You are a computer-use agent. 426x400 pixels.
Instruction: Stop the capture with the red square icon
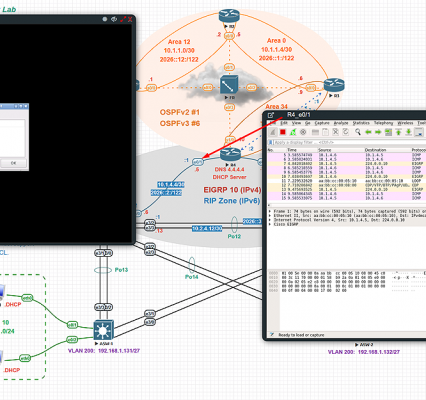pos(283,132)
